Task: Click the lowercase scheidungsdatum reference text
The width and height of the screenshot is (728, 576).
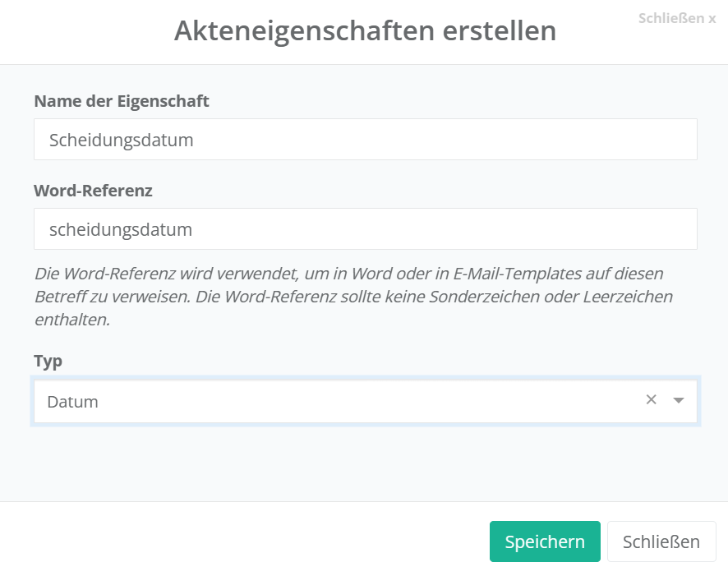Action: point(121,229)
